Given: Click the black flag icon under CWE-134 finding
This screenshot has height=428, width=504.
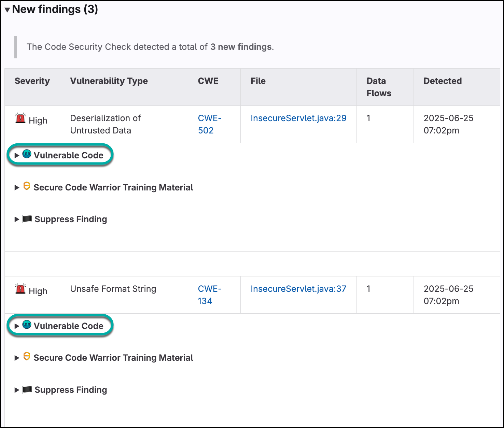Looking at the screenshot, I should tap(27, 389).
